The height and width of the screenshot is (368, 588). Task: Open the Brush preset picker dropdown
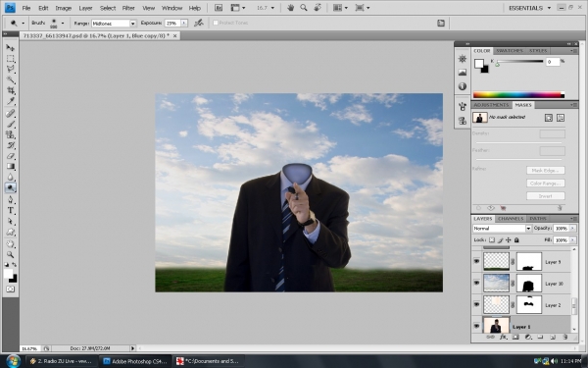(63, 23)
